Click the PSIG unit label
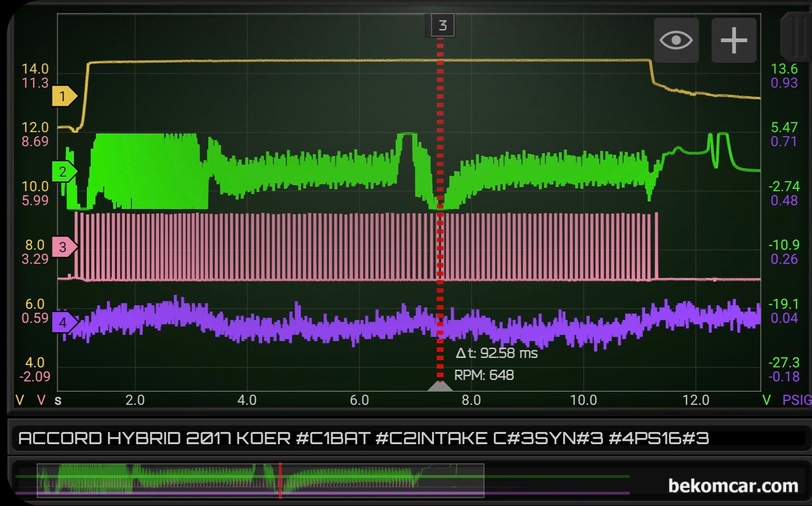The image size is (812, 506). click(x=797, y=400)
